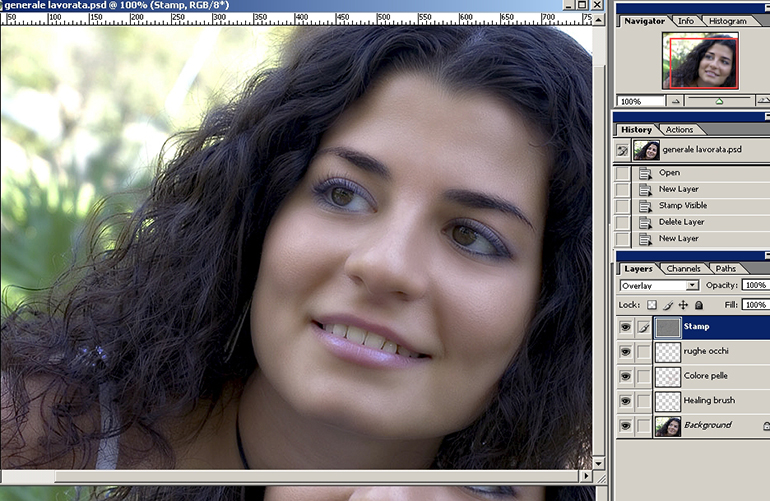
Task: Click the Navigator zoom slider handle
Action: [x=719, y=102]
